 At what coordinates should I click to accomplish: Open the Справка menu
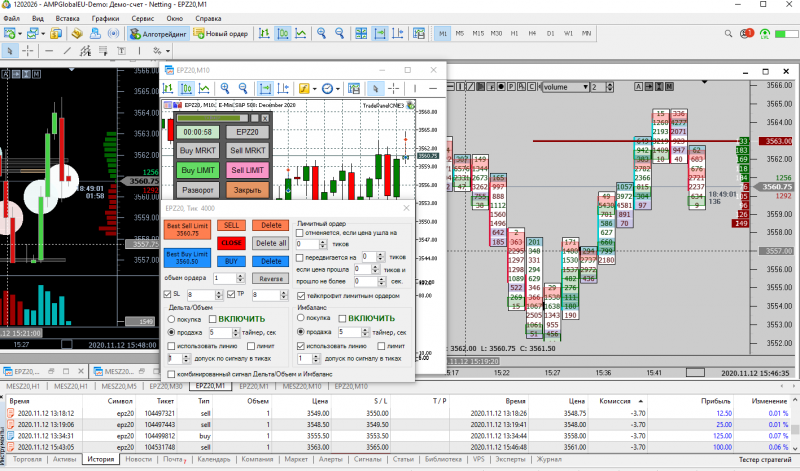pos(208,18)
